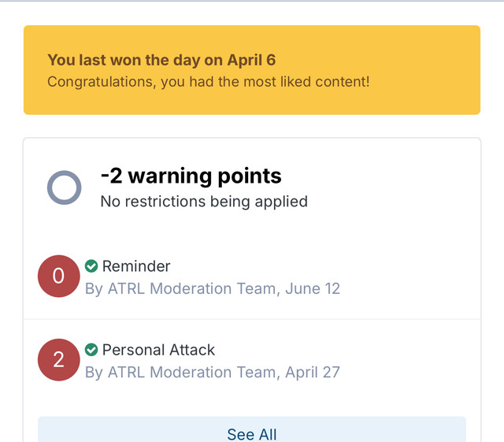Click the red 2 points badge
The width and height of the screenshot is (504, 442).
[x=59, y=359]
